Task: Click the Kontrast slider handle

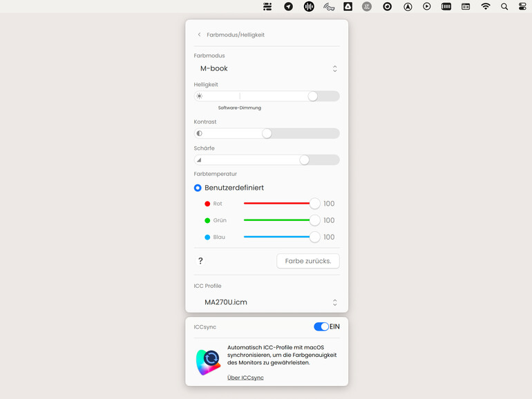Action: click(267, 133)
